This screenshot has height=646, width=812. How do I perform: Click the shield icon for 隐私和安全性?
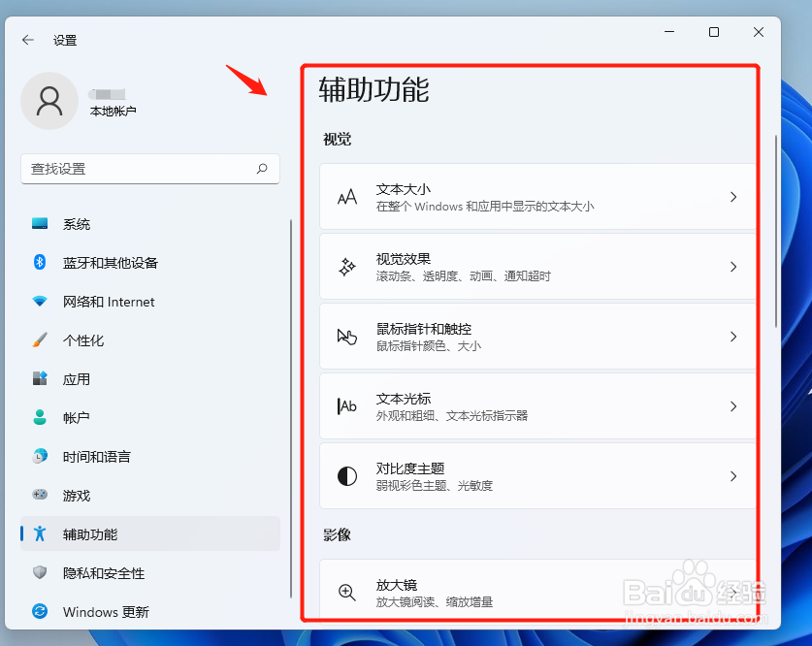tap(40, 572)
